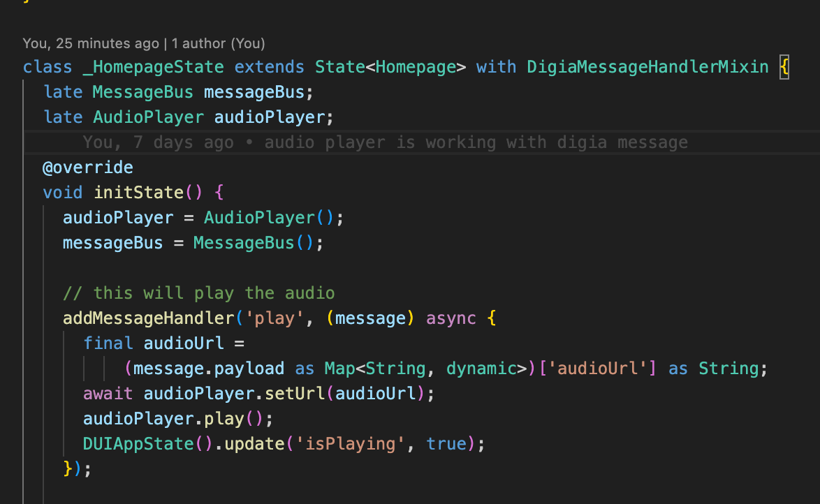The image size is (820, 504).
Task: Click the DUIAppState().update call
Action: click(x=184, y=443)
